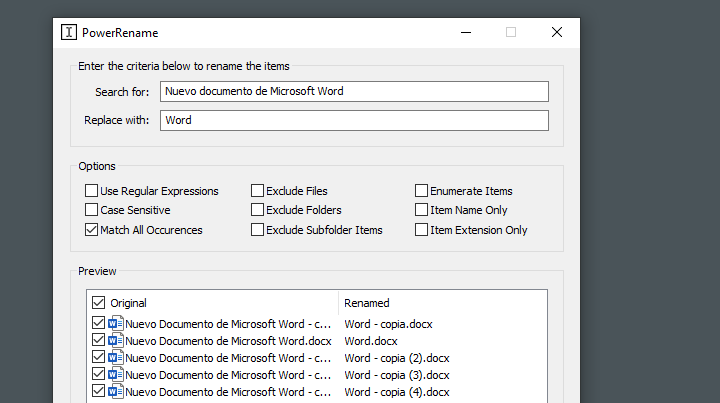The width and height of the screenshot is (720, 403).
Task: Uncheck the select-all checkbox beside Original header
Action: click(x=98, y=303)
